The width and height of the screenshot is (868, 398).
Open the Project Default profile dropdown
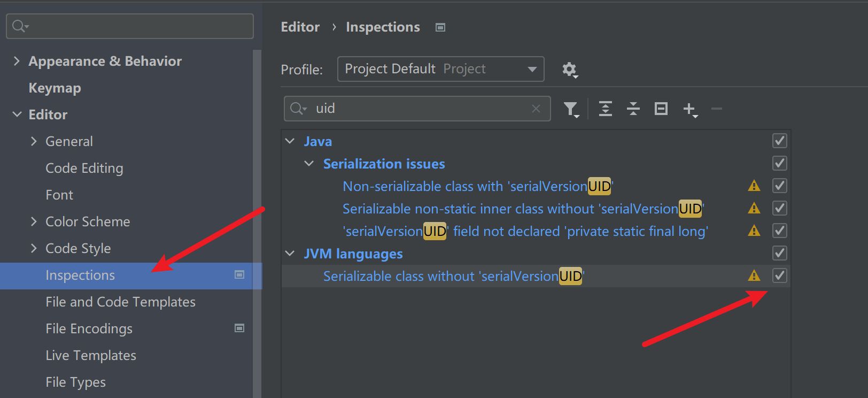(441, 69)
